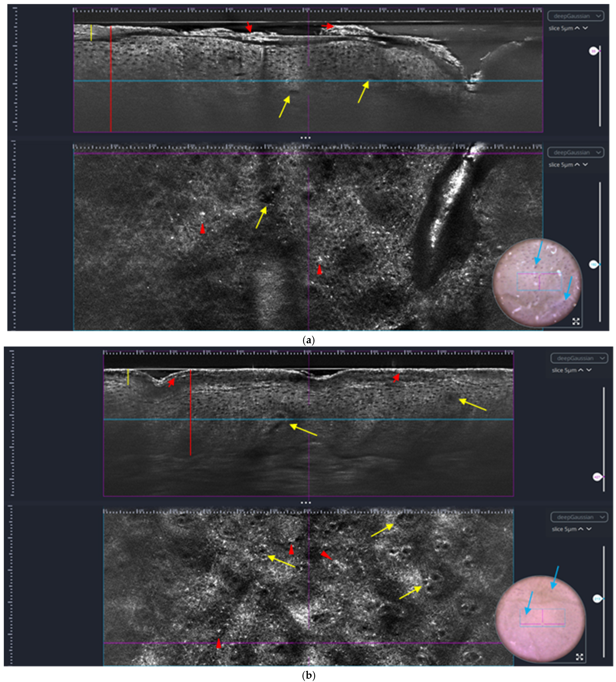
Task: Click three-dot divider handle between figure (b) panels
Action: tap(306, 503)
